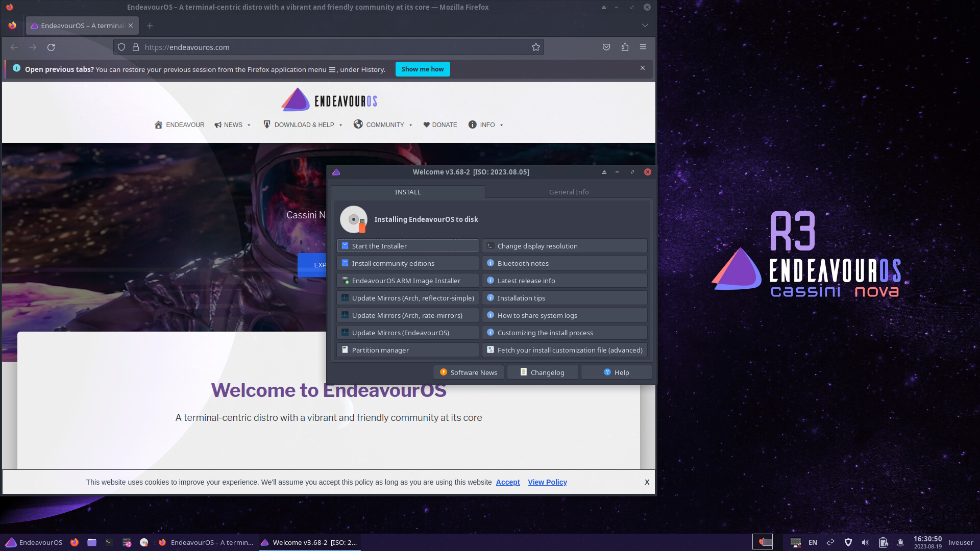Open the EndeavourOS application launcher menu
The width and height of the screenshot is (980, 551).
[x=34, y=542]
